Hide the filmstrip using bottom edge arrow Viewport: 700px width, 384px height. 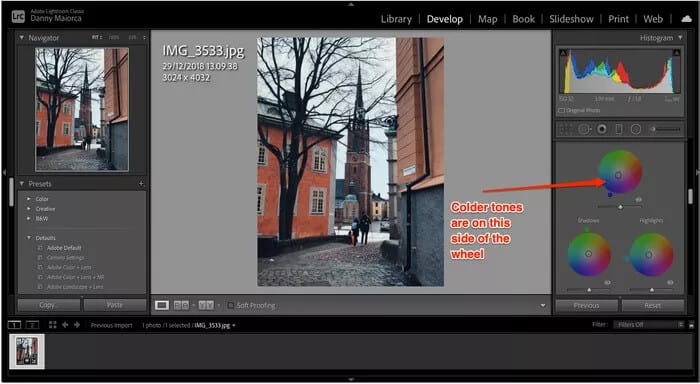coord(351,380)
